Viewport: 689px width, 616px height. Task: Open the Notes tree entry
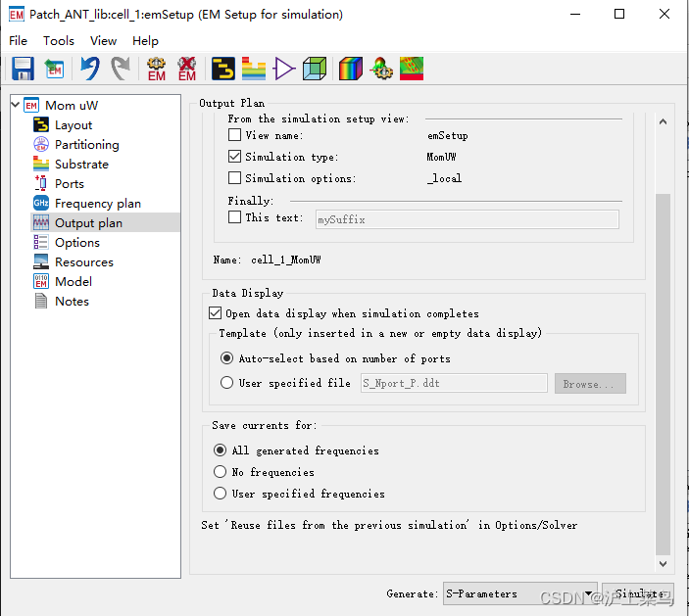(72, 302)
